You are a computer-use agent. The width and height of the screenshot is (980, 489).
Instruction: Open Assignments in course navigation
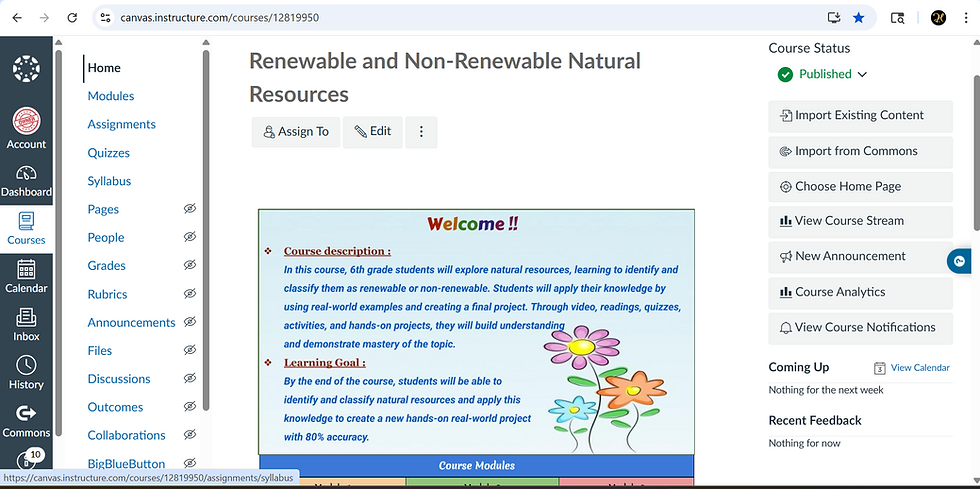point(121,124)
